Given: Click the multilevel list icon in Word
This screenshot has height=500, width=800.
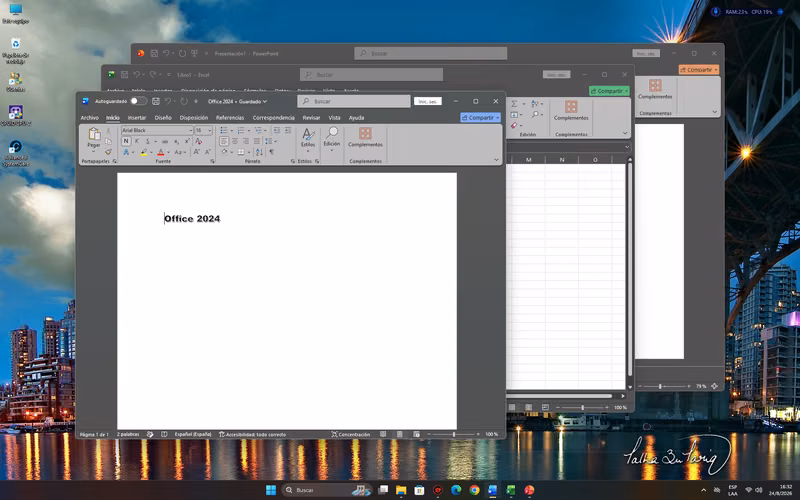Looking at the screenshot, I should click(258, 131).
